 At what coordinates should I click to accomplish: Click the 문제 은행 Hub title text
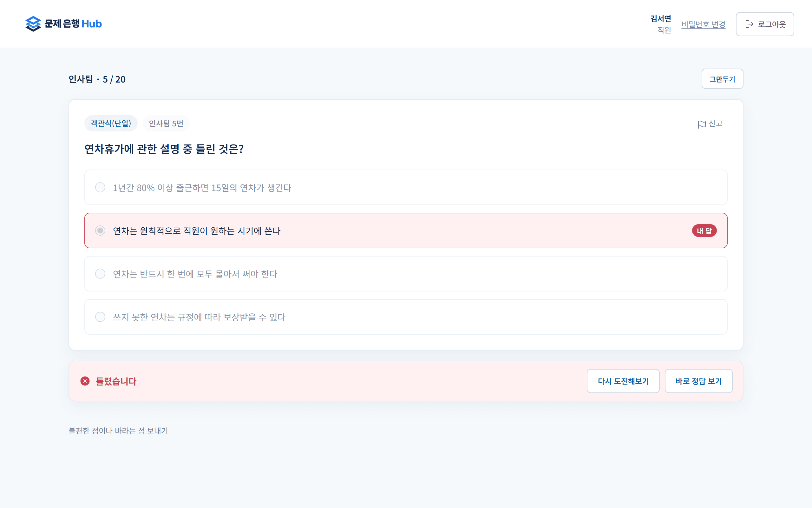point(73,24)
